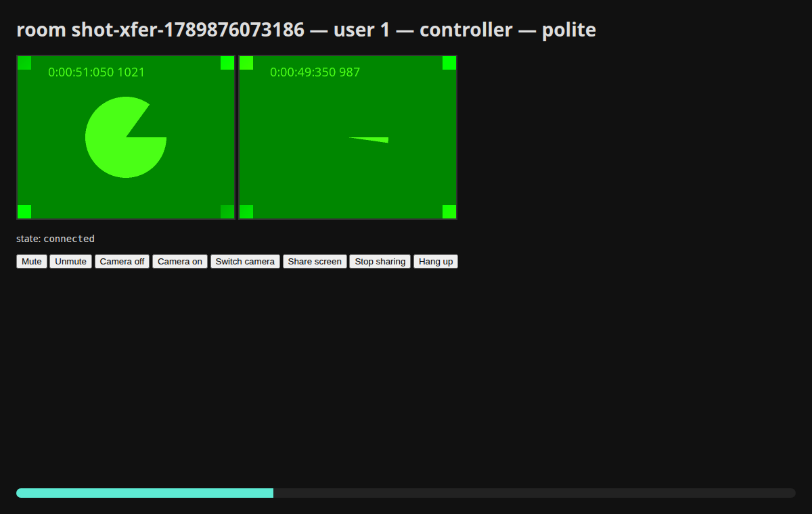Click the timestamp '0:00:49:350 987'
The height and width of the screenshot is (514, 812).
click(315, 72)
